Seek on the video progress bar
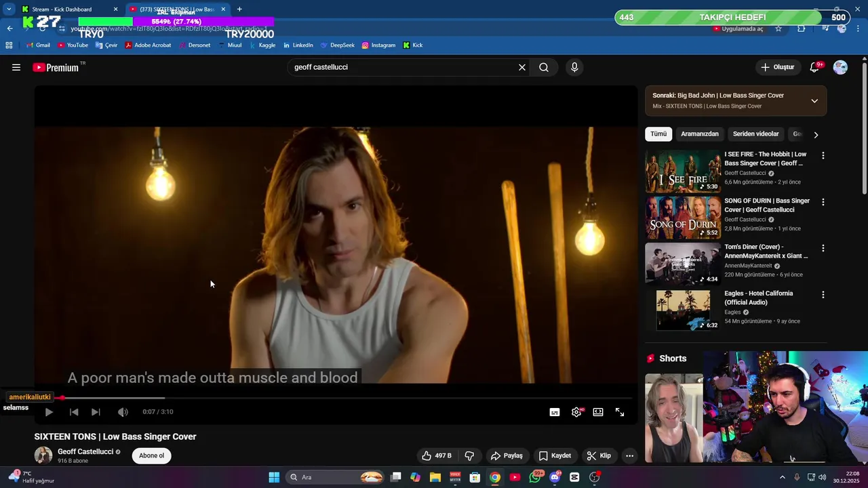The image size is (868, 488). coord(336,398)
